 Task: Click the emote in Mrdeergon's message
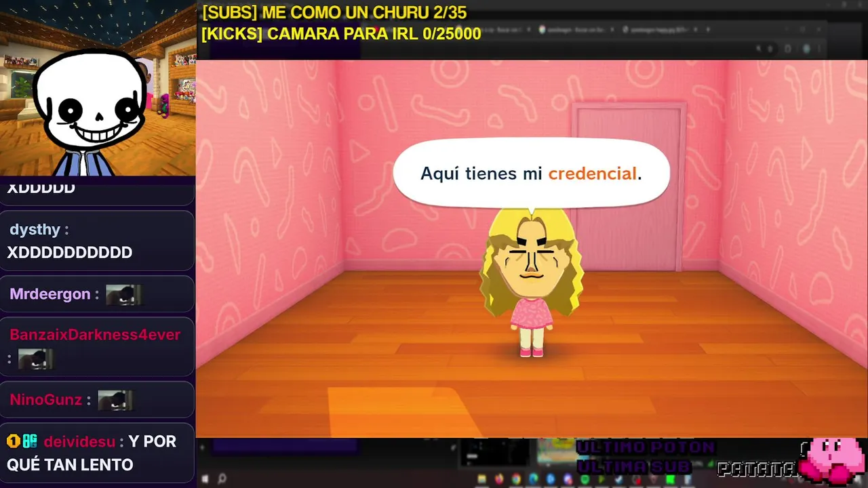123,295
